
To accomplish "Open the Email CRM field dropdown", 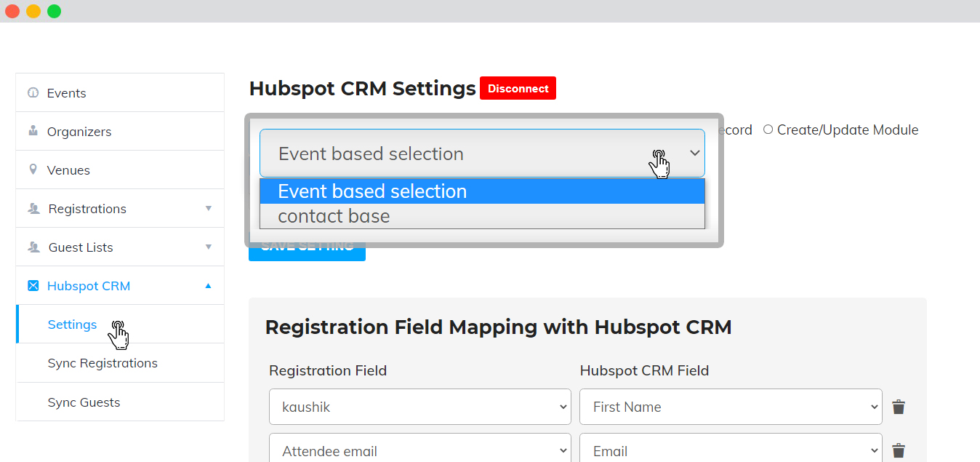I will (x=731, y=449).
